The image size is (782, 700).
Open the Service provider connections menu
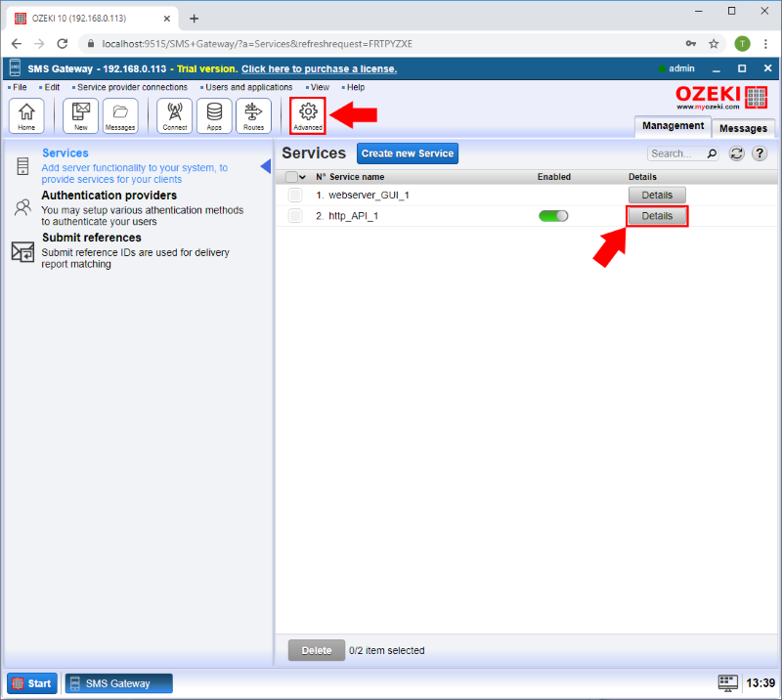click(132, 88)
